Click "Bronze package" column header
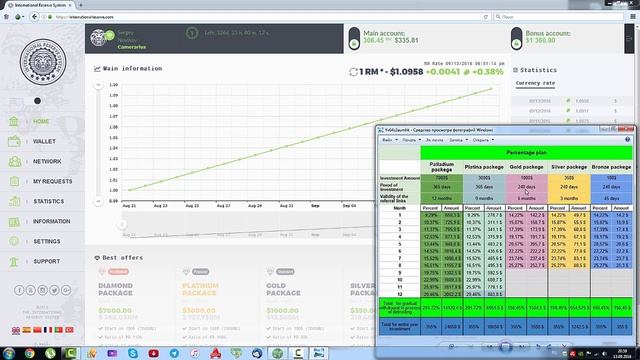Viewport: 640px width, 360px height. [611, 167]
